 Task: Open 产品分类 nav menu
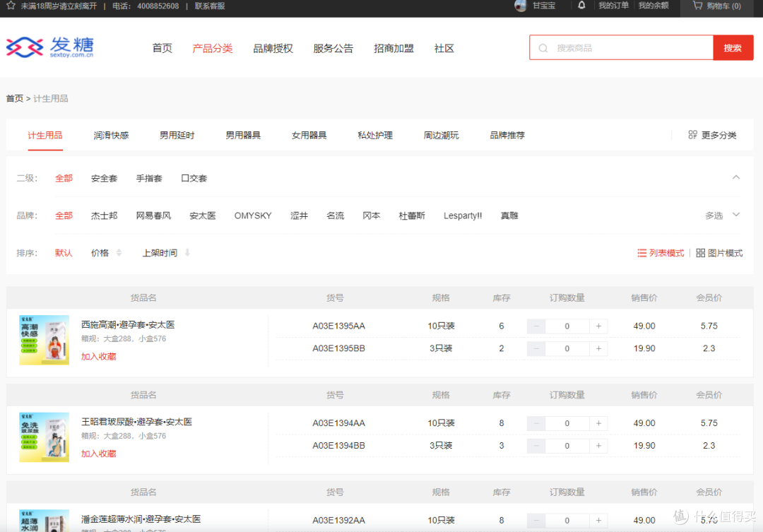[x=212, y=48]
